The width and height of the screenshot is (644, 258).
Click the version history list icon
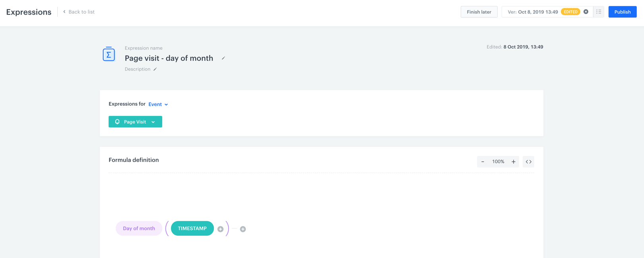pyautogui.click(x=598, y=12)
